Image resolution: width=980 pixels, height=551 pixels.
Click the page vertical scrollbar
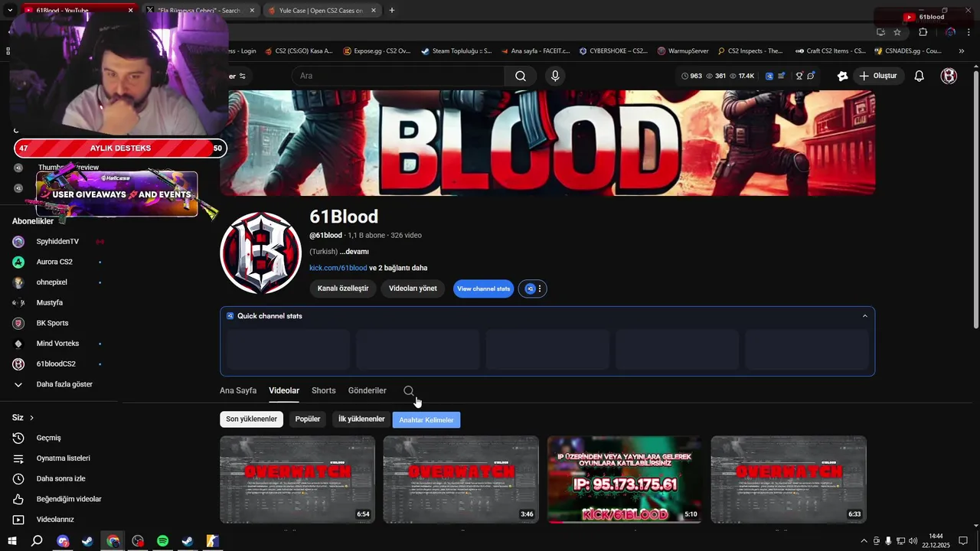pyautogui.click(x=975, y=199)
